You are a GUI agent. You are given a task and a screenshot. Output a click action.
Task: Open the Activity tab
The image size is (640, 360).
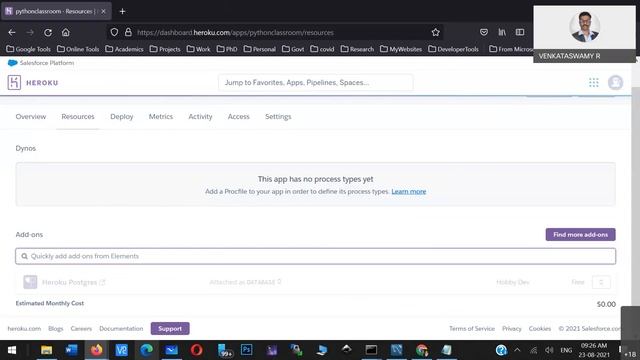(x=200, y=117)
